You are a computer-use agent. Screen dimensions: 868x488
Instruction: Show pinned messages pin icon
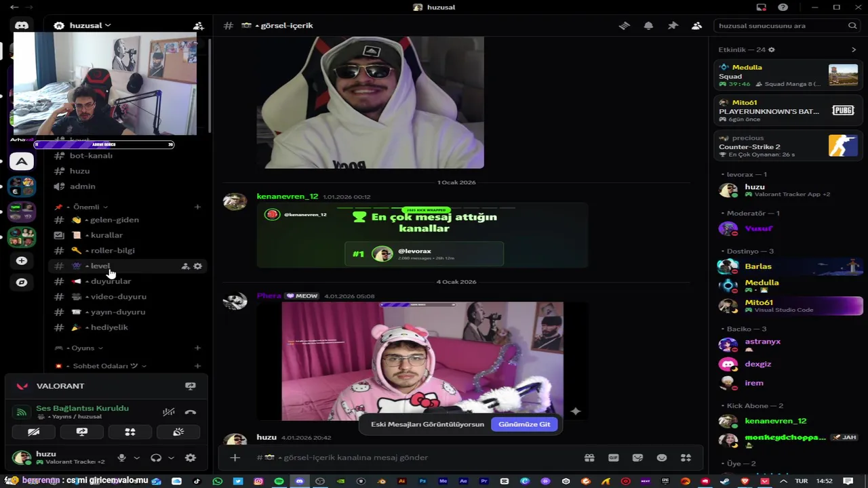673,26
